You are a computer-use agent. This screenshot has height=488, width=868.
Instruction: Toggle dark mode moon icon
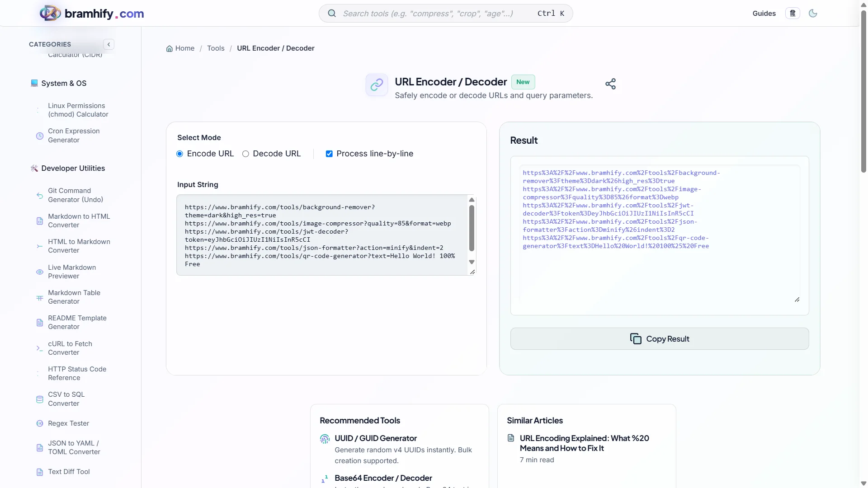813,14
